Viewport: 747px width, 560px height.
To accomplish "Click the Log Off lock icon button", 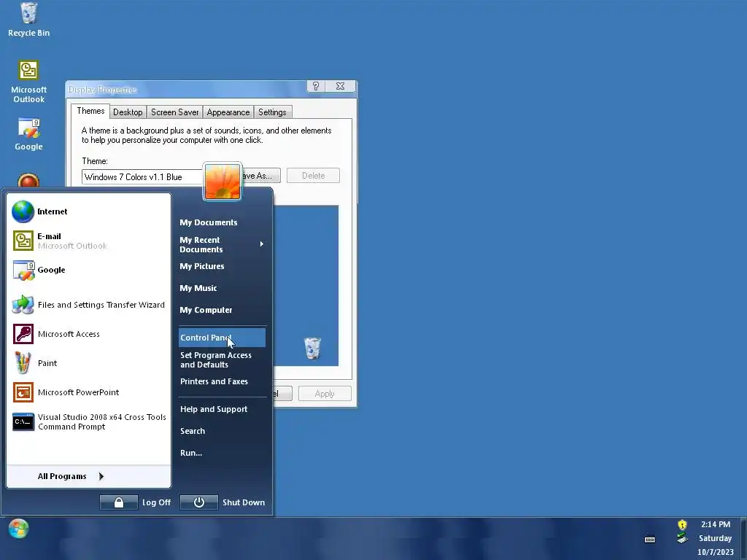I will 119,502.
